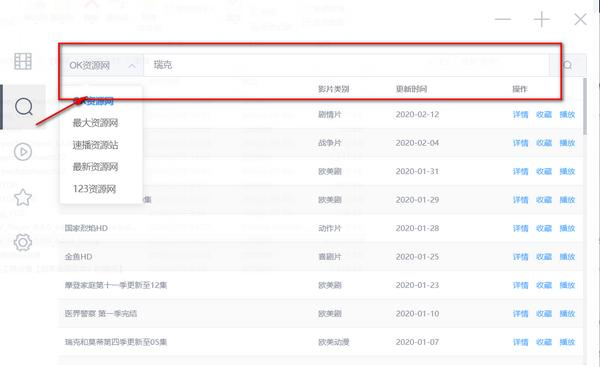Screen dimensions: 600x367
Task: Click the 更新时间 column header
Action: click(x=411, y=89)
